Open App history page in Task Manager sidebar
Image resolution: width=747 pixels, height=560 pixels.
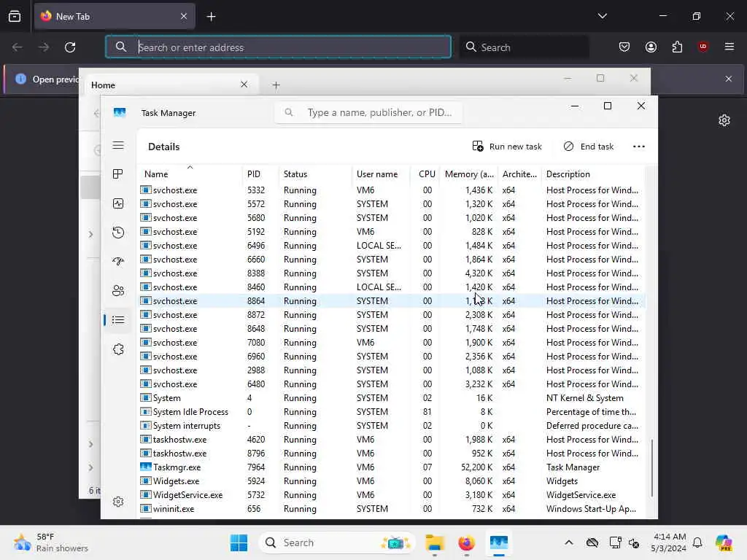click(118, 233)
